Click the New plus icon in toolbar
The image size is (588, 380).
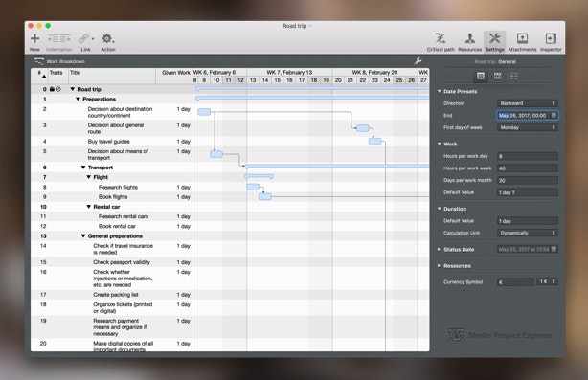pyautogui.click(x=34, y=38)
